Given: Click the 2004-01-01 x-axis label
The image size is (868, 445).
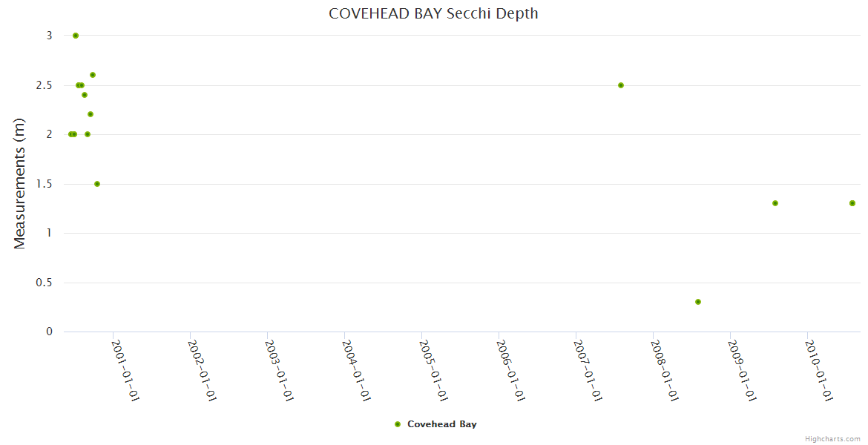Looking at the screenshot, I should click(x=356, y=370).
